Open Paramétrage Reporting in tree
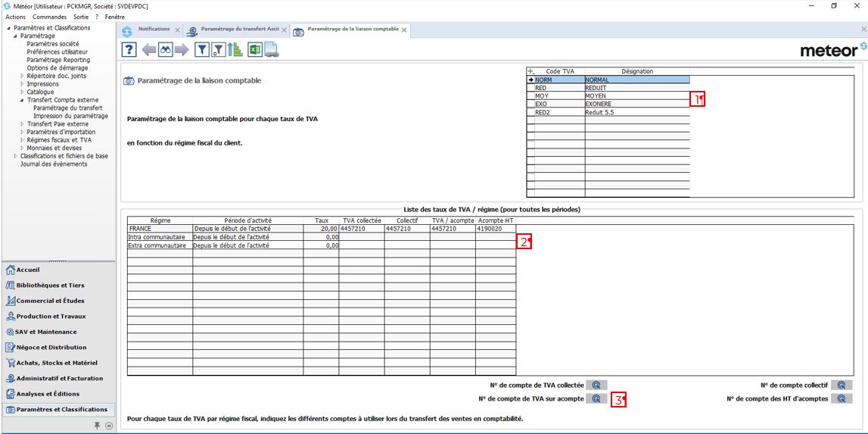 pyautogui.click(x=58, y=60)
